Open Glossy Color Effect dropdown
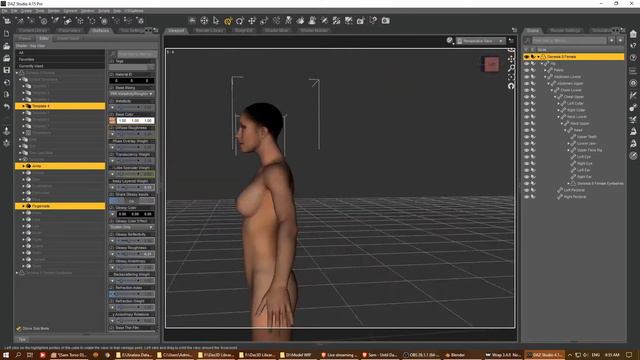 click(132, 227)
